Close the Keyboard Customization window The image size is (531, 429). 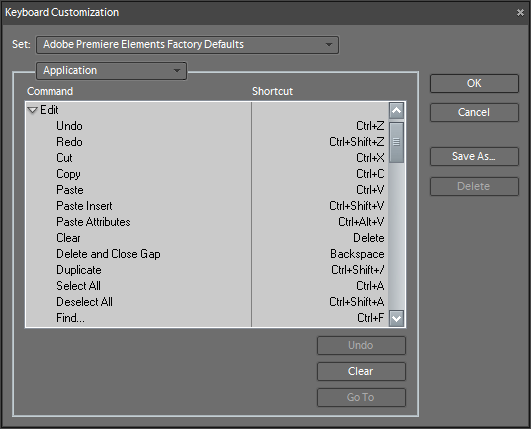coord(520,13)
